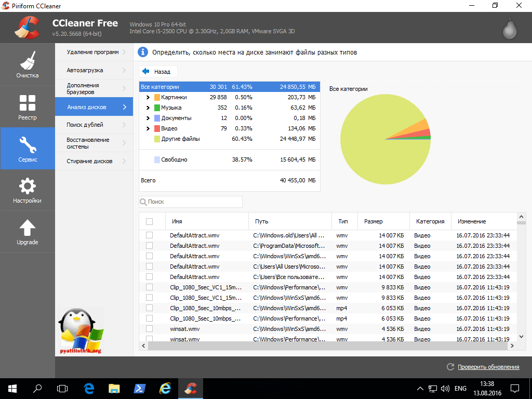Screen dimensions: 532x399
Task: Toggle select-all checkbox in table header
Action: (149, 221)
